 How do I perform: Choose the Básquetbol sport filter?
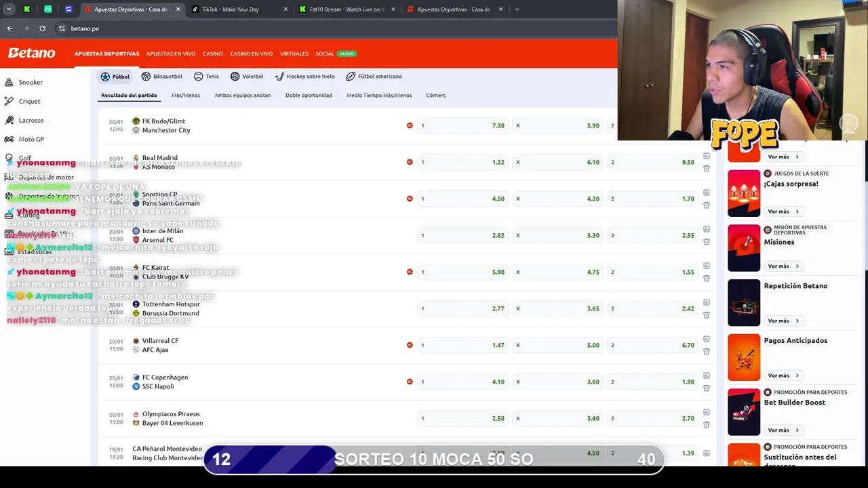(x=161, y=77)
